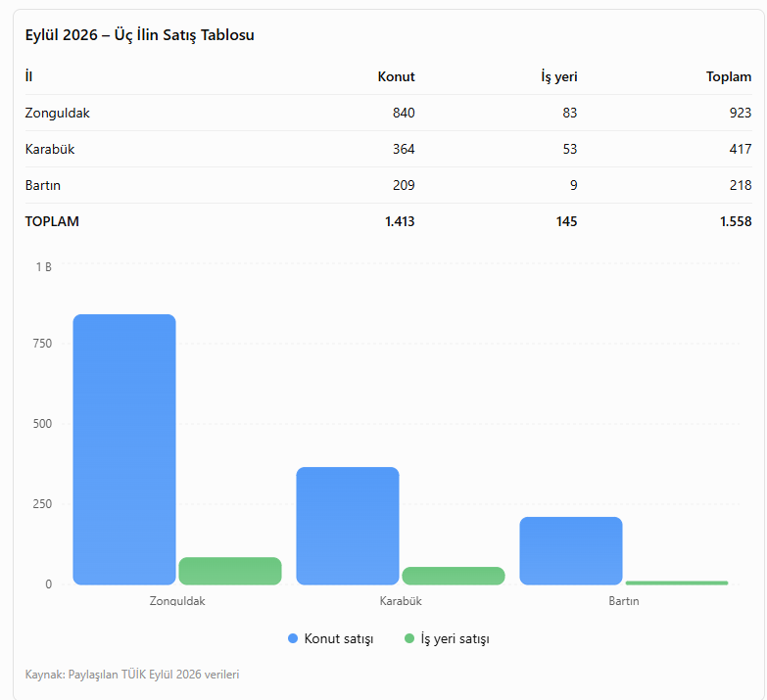The height and width of the screenshot is (700, 767).
Task: Click the title Eylül 2026 – Üç İlin Satış Tablosu
Action: pyautogui.click(x=139, y=35)
